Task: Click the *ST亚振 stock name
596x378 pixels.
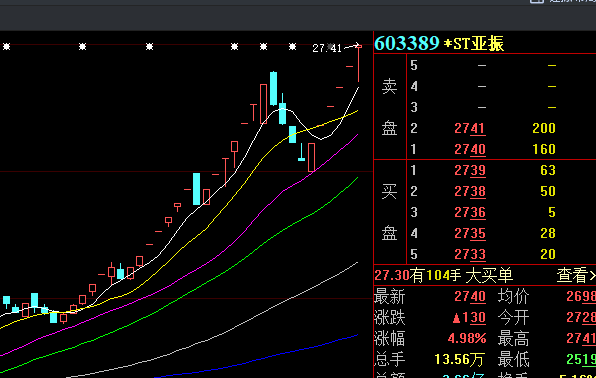Action: (474, 43)
